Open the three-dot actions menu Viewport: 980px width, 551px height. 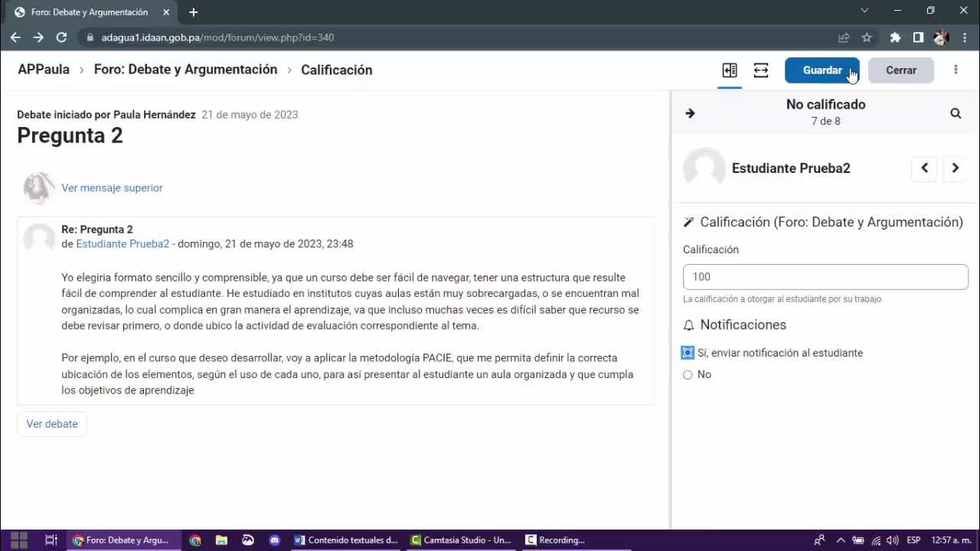[955, 70]
